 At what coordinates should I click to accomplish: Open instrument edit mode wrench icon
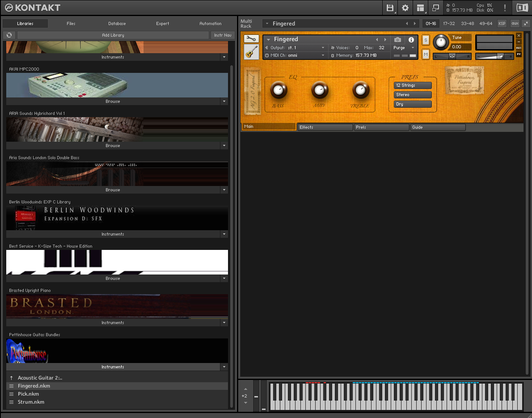(251, 39)
